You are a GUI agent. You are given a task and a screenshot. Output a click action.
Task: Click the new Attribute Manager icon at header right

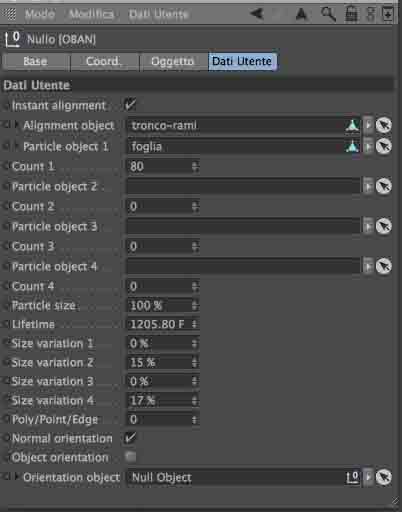click(x=388, y=14)
